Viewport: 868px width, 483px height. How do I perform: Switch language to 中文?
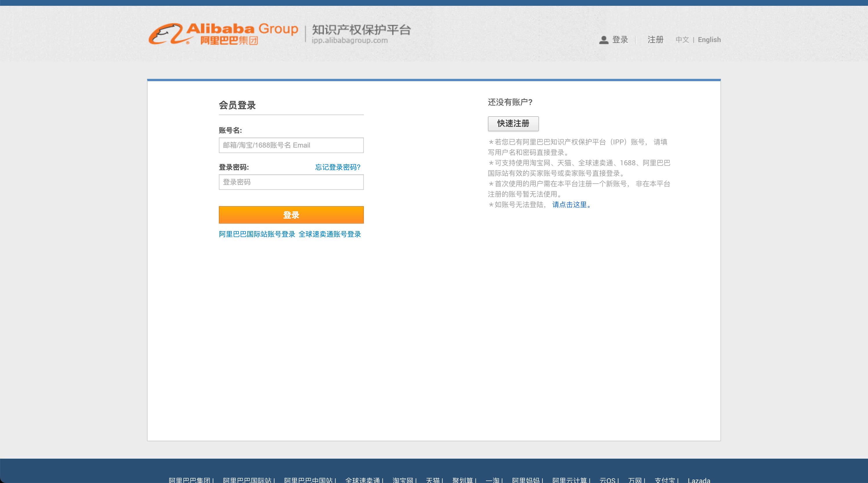click(682, 40)
